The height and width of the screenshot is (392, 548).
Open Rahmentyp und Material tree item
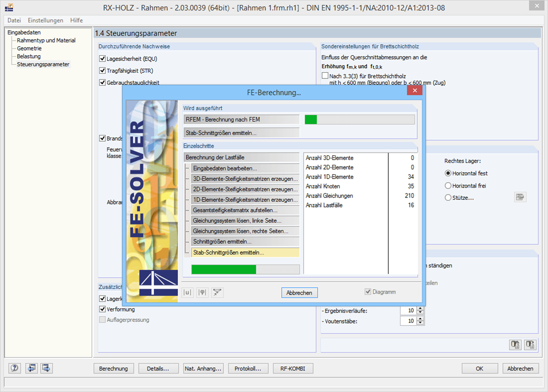46,40
